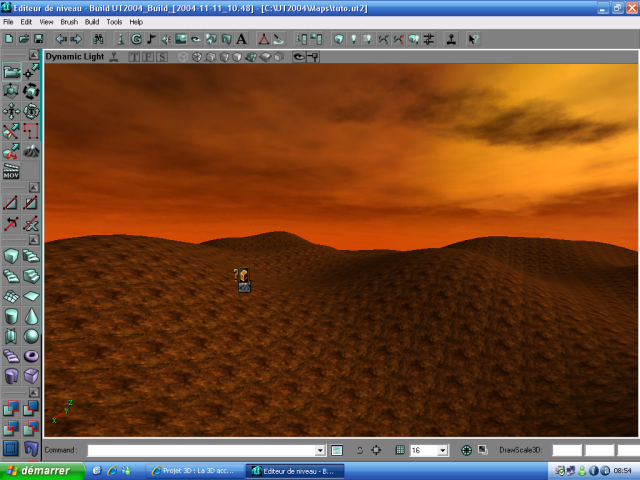Toggle viewport lock button next to eye

pyautogui.click(x=313, y=57)
